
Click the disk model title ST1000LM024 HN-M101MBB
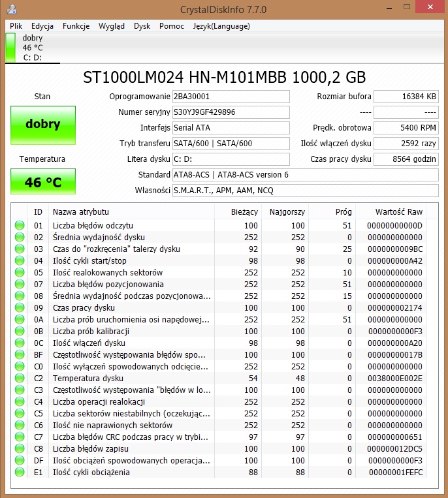pos(224,77)
